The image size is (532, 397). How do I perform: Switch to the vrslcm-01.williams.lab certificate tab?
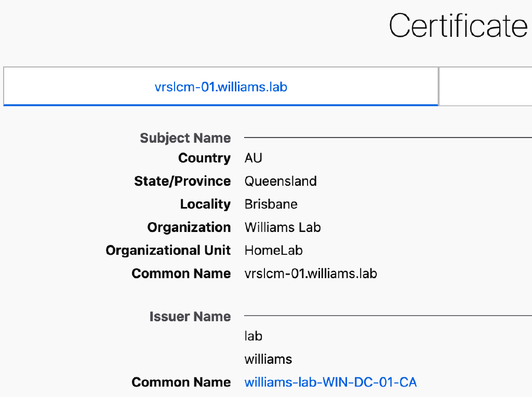(x=220, y=87)
